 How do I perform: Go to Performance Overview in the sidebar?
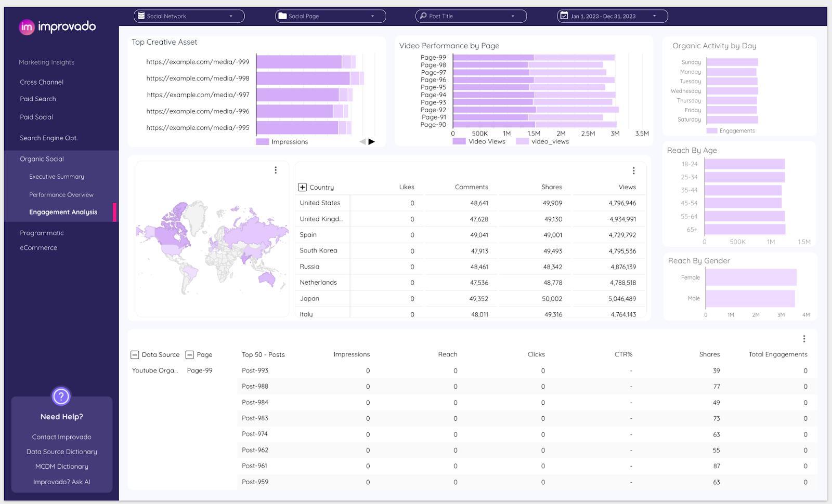pos(61,195)
